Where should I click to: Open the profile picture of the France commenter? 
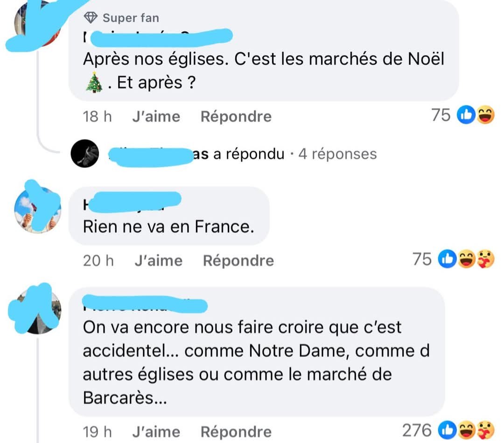click(x=38, y=210)
